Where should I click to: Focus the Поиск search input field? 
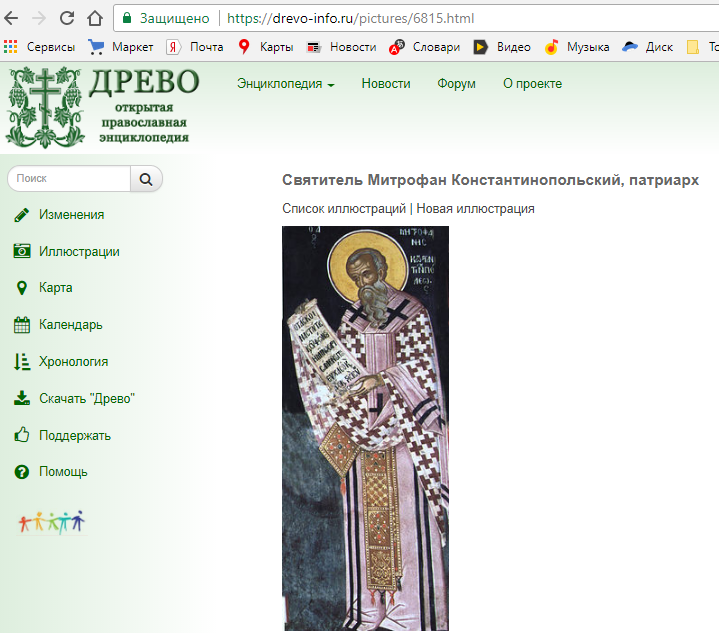coord(70,179)
